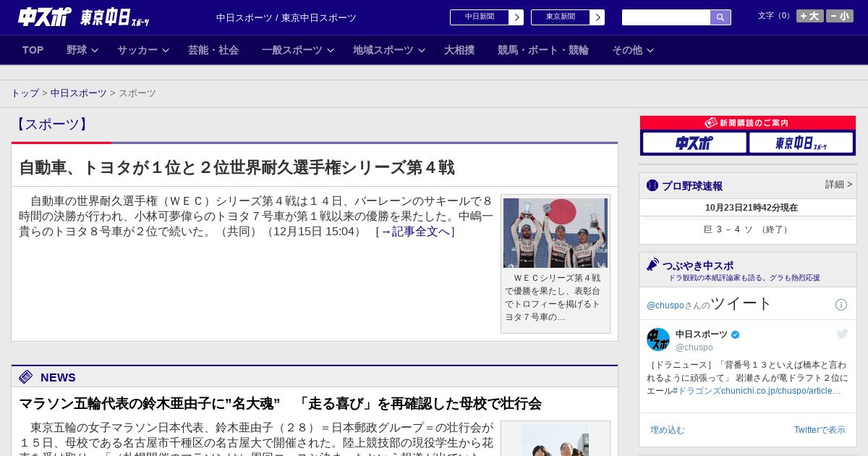868x456 pixels.
Task: Open 詳細 link for プロ野球速報
Action: click(839, 185)
